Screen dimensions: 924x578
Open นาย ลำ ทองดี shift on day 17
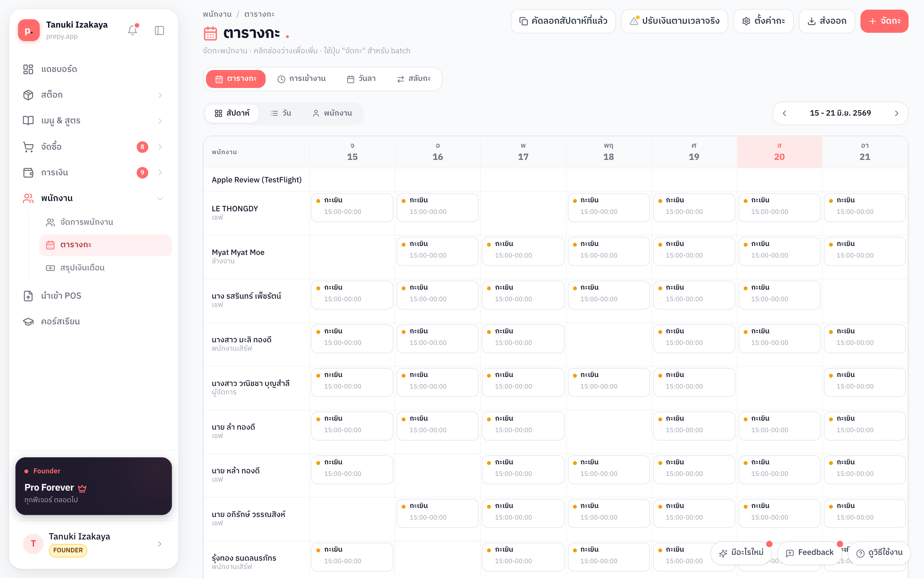(x=523, y=426)
